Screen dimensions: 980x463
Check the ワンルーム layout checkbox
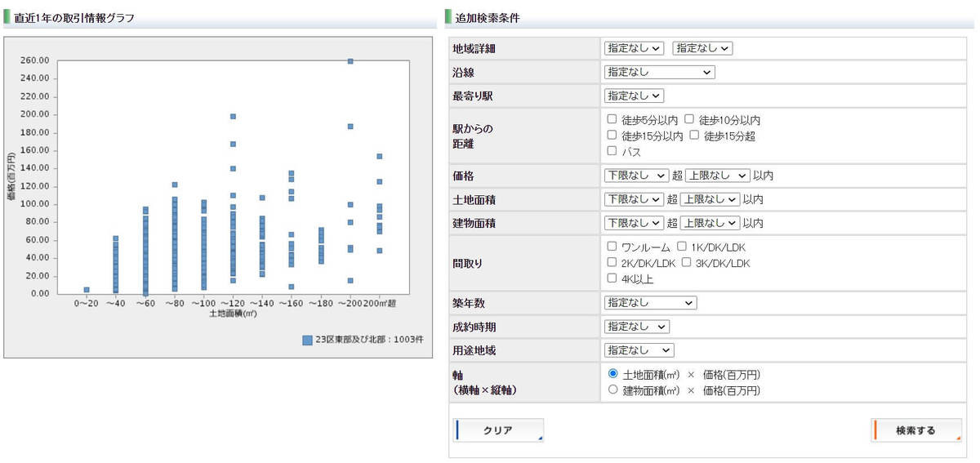(612, 246)
